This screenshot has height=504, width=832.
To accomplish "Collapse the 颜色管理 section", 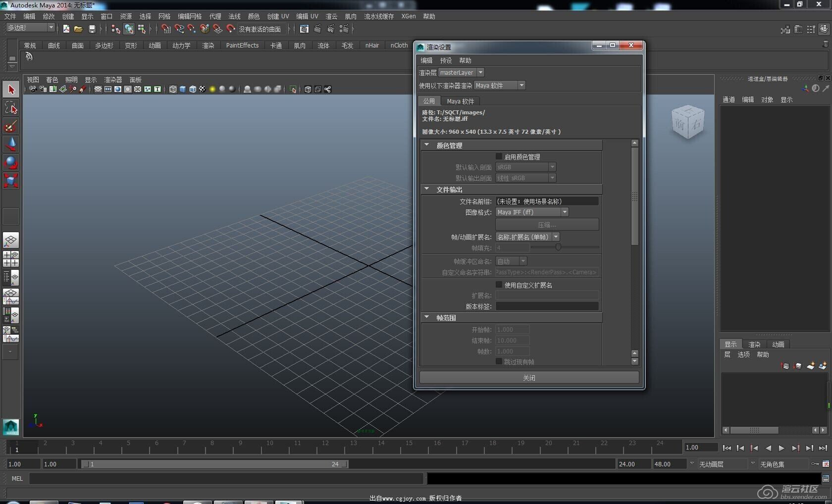I will click(426, 145).
